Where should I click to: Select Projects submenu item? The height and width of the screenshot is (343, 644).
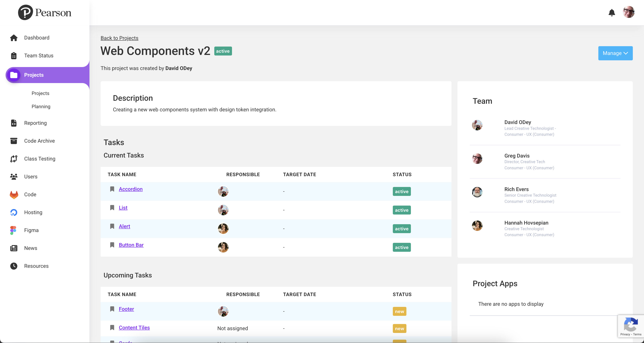[x=40, y=93]
